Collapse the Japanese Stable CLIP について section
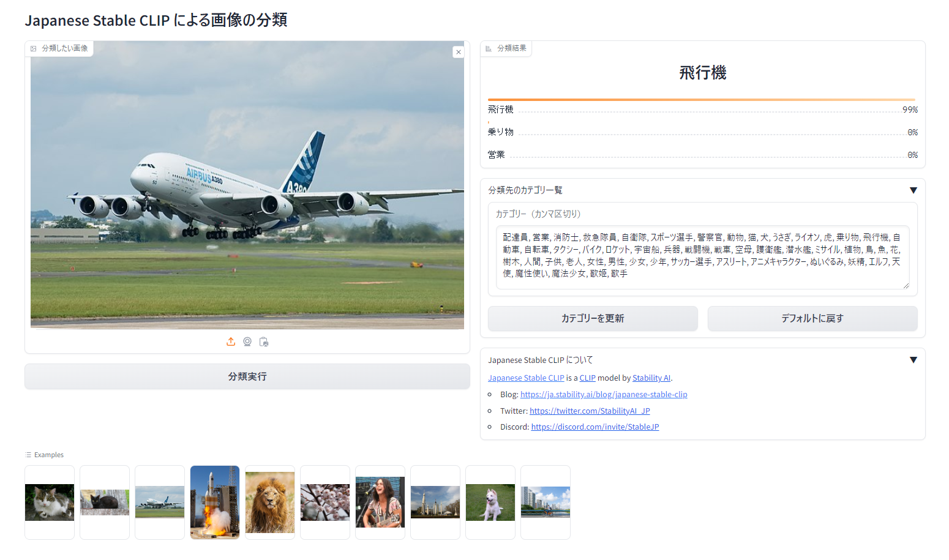The width and height of the screenshot is (949, 560). [x=913, y=360]
